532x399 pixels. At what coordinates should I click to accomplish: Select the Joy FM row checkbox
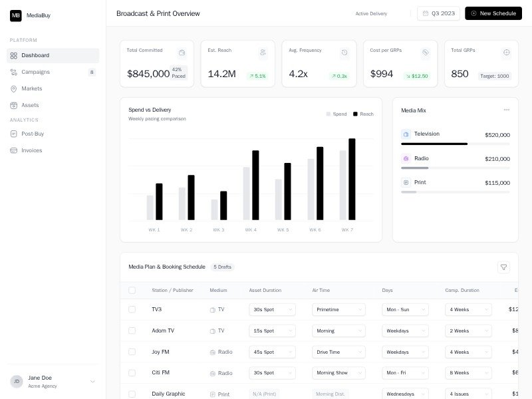[x=132, y=352]
